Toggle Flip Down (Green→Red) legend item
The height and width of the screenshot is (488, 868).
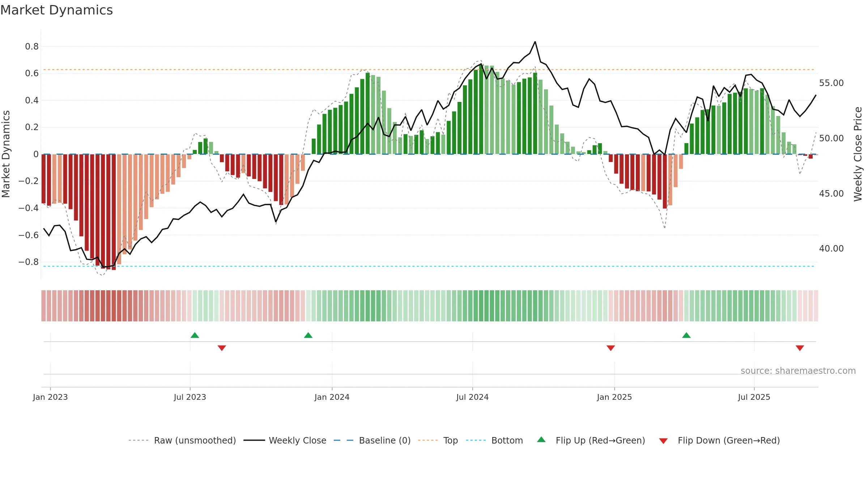[719, 440]
